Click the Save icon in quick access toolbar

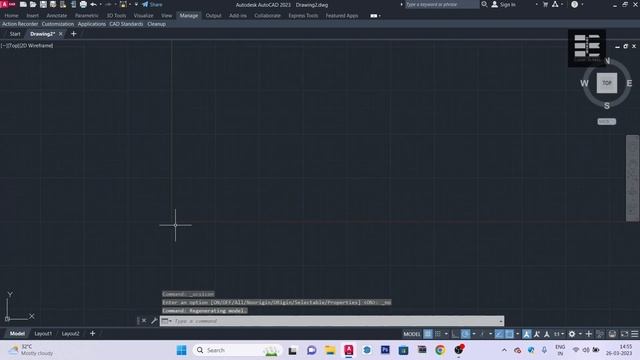click(x=43, y=4)
